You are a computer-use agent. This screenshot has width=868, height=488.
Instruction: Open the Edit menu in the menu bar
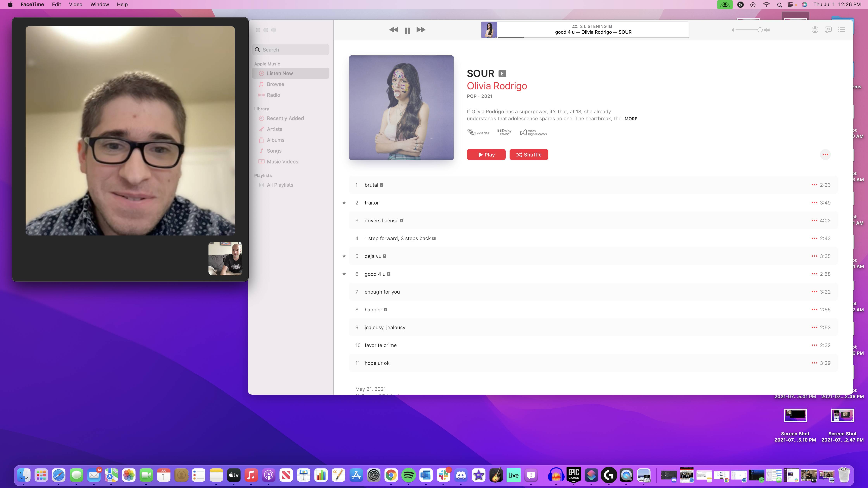click(56, 4)
